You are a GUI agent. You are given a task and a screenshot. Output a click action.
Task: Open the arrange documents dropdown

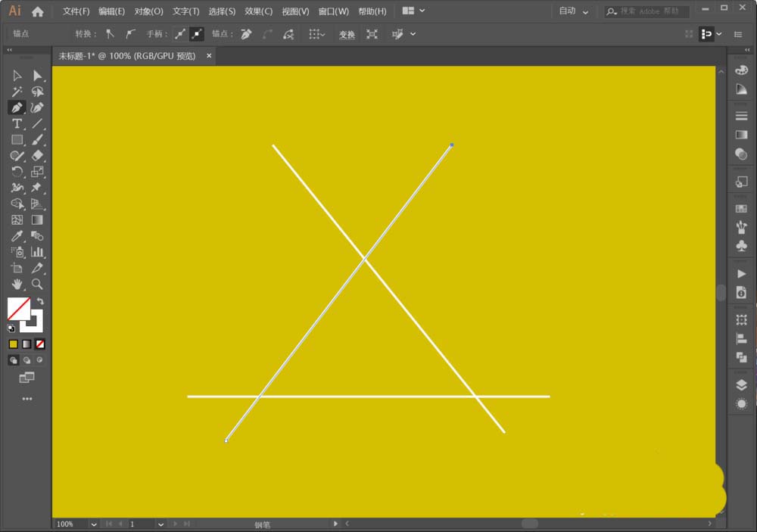(413, 11)
